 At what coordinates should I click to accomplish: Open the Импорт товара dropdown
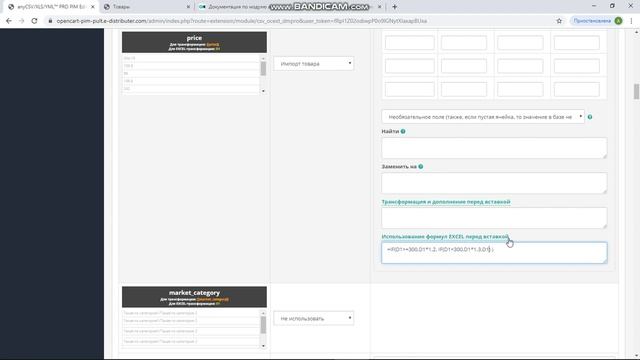[x=313, y=64]
